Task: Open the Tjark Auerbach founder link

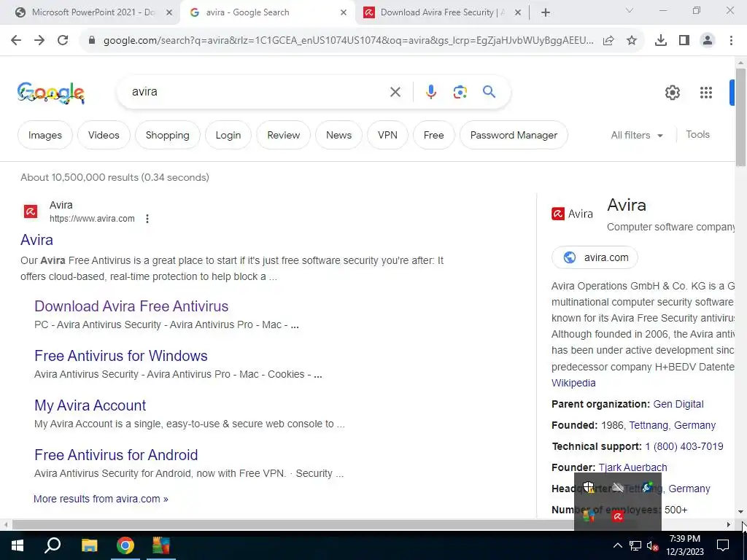Action: click(x=632, y=467)
